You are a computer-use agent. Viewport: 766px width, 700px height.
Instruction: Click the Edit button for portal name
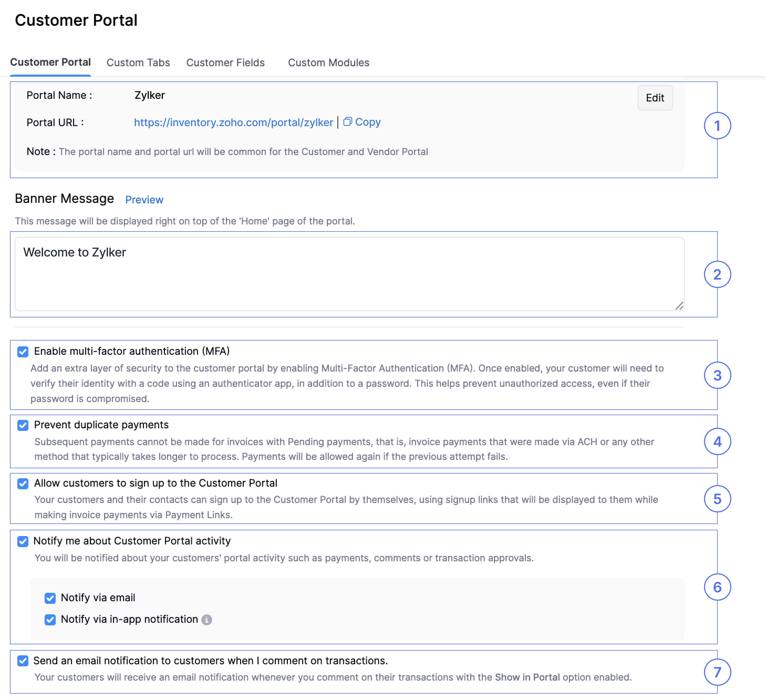point(655,98)
